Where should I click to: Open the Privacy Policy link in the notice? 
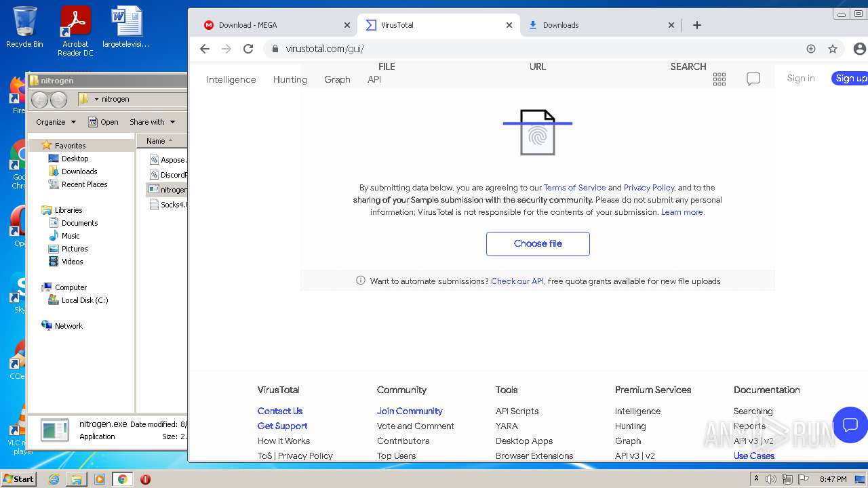pyautogui.click(x=649, y=188)
